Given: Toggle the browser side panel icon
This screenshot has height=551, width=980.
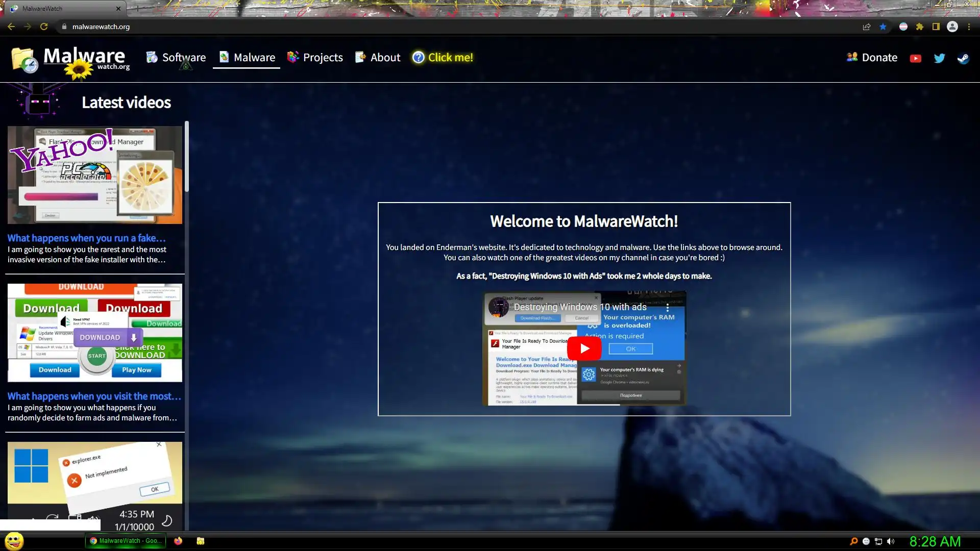Looking at the screenshot, I should coord(936,27).
